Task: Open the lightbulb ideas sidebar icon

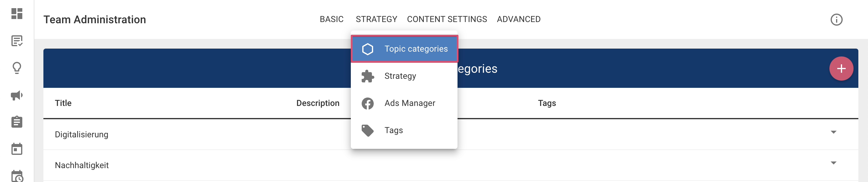Action: point(17,68)
